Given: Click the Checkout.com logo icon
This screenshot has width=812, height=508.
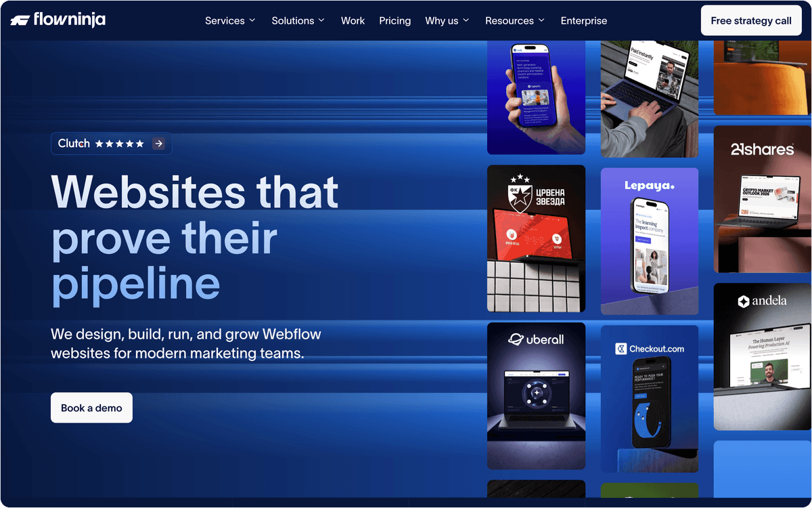Looking at the screenshot, I should pyautogui.click(x=621, y=349).
